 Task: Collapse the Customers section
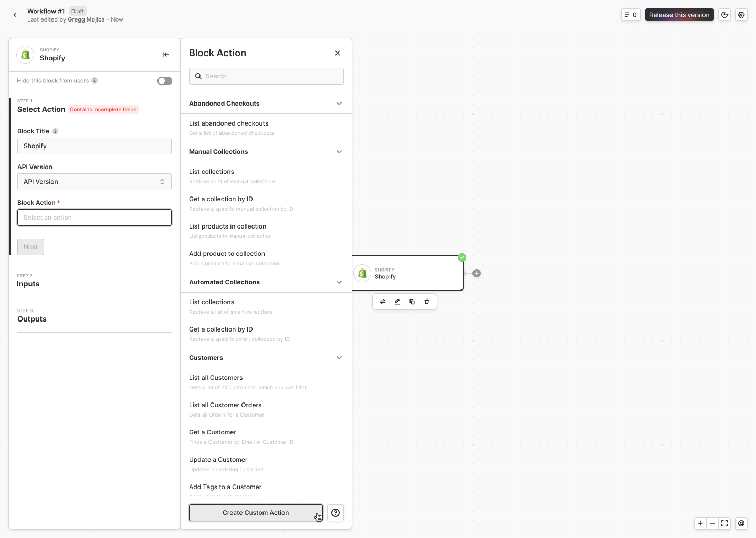click(339, 358)
